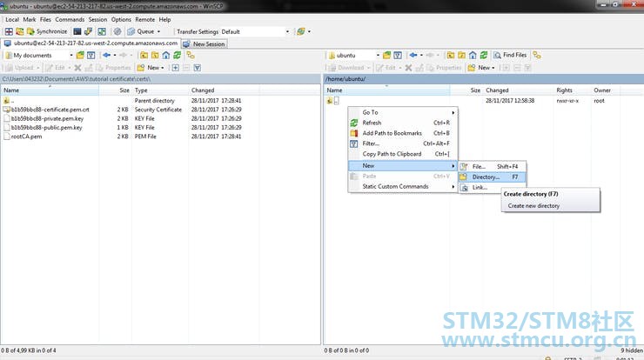Screen dimensions: 644x360
Task: Refresh the local panel with green arrows icon
Action: point(177,56)
